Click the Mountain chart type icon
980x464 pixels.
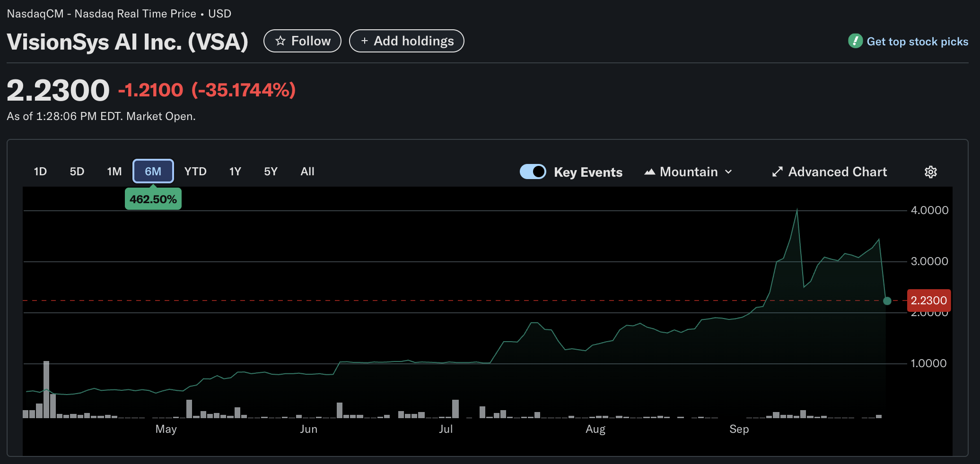pos(650,172)
